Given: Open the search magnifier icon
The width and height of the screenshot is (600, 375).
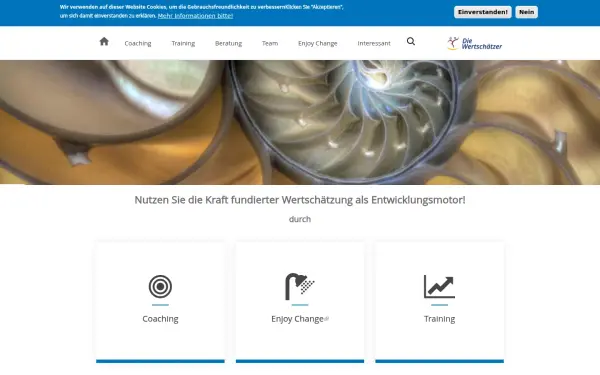Looking at the screenshot, I should click(x=411, y=41).
